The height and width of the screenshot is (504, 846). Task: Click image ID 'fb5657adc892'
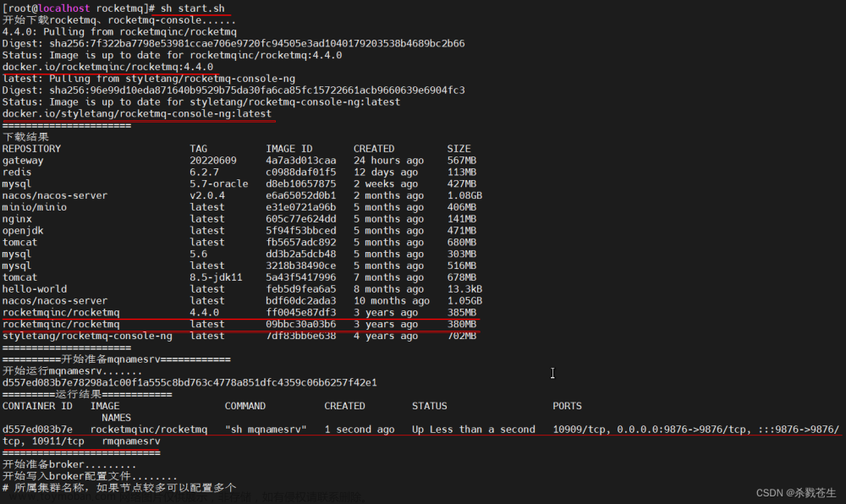[x=300, y=243]
